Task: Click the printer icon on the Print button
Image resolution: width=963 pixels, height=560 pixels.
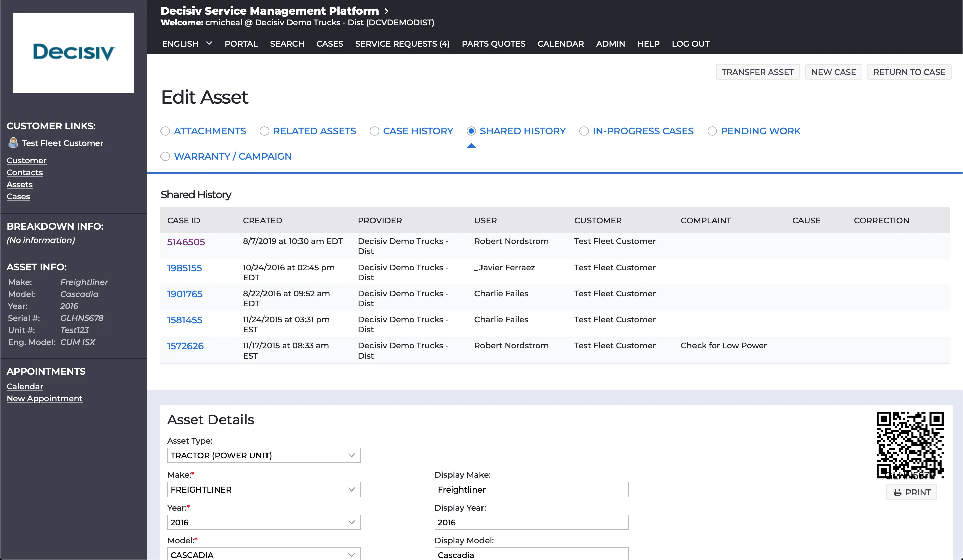Action: point(898,492)
